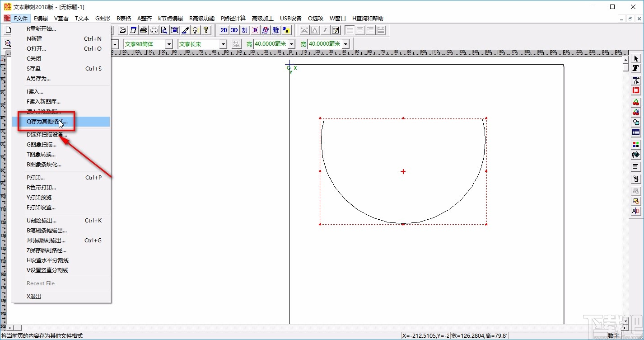
Task: Open the height 40.0000毫米 dropdown
Action: [x=291, y=44]
